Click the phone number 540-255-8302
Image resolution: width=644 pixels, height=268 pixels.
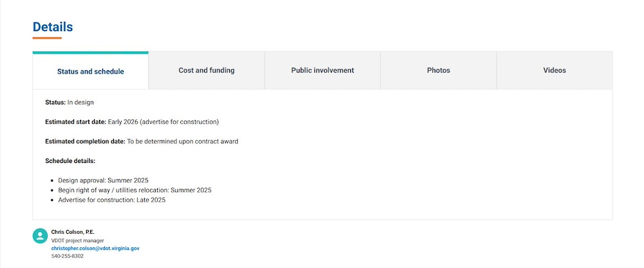point(68,256)
